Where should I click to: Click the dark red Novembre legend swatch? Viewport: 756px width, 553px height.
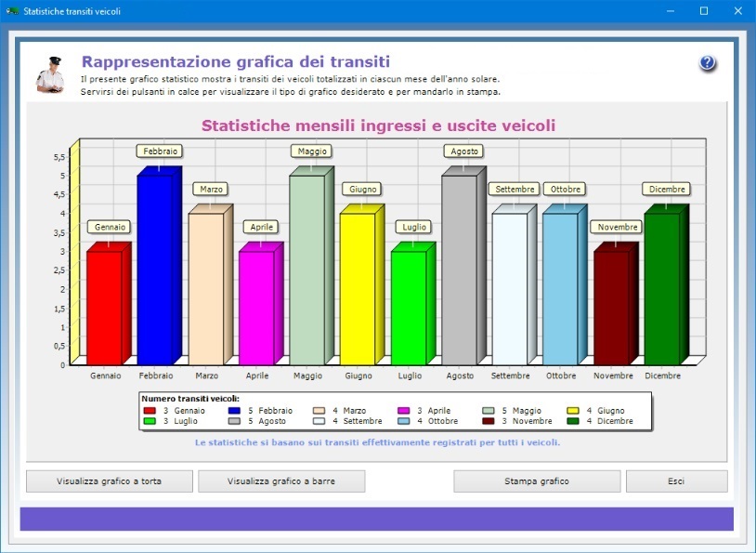click(x=489, y=421)
